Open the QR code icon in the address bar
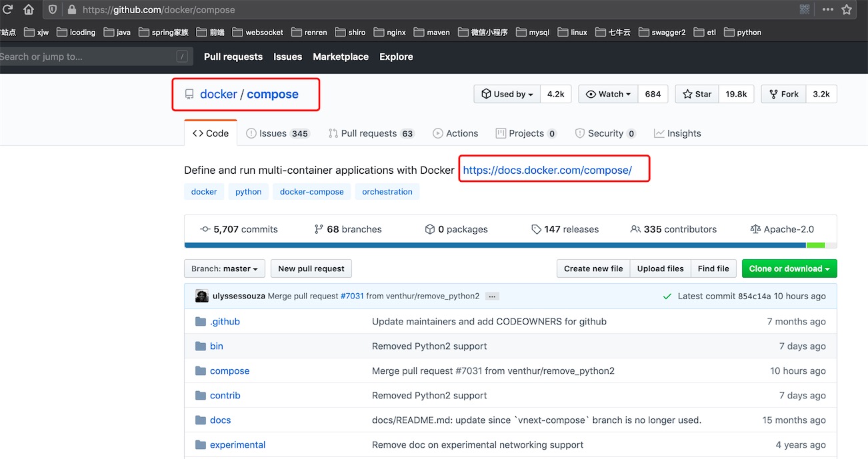The width and height of the screenshot is (868, 459). click(x=805, y=9)
